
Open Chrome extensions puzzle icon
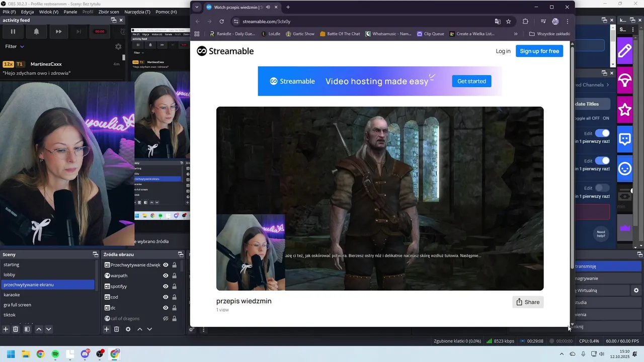point(525,22)
